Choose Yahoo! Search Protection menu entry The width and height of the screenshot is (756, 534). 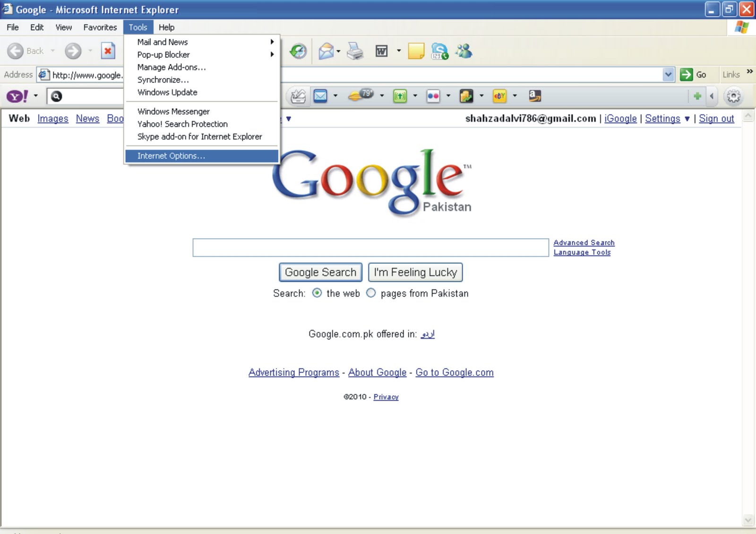coord(202,124)
